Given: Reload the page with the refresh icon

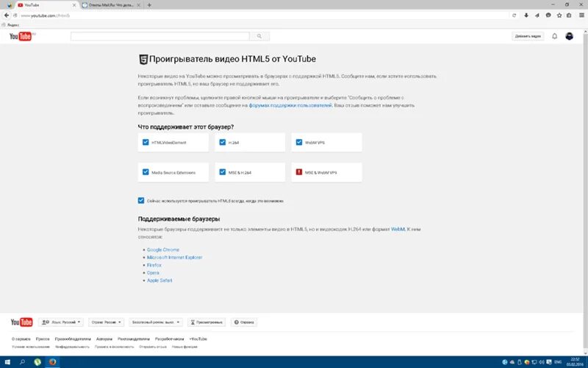Looking at the screenshot, I should coord(514,15).
